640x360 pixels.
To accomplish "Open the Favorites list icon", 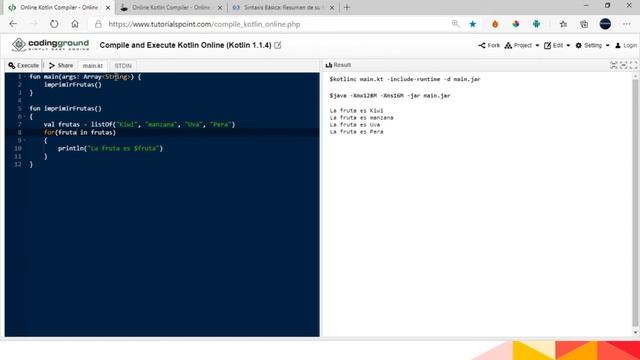I will [564, 24].
